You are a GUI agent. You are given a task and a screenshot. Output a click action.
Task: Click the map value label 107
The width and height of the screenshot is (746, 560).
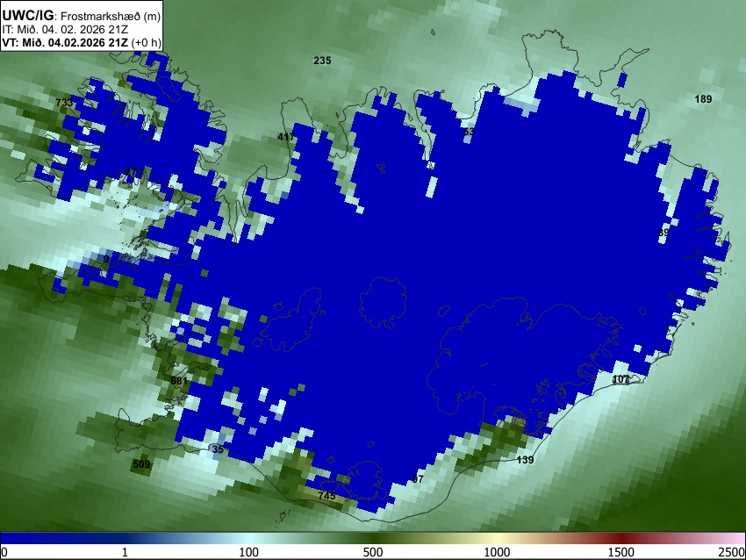tap(620, 379)
